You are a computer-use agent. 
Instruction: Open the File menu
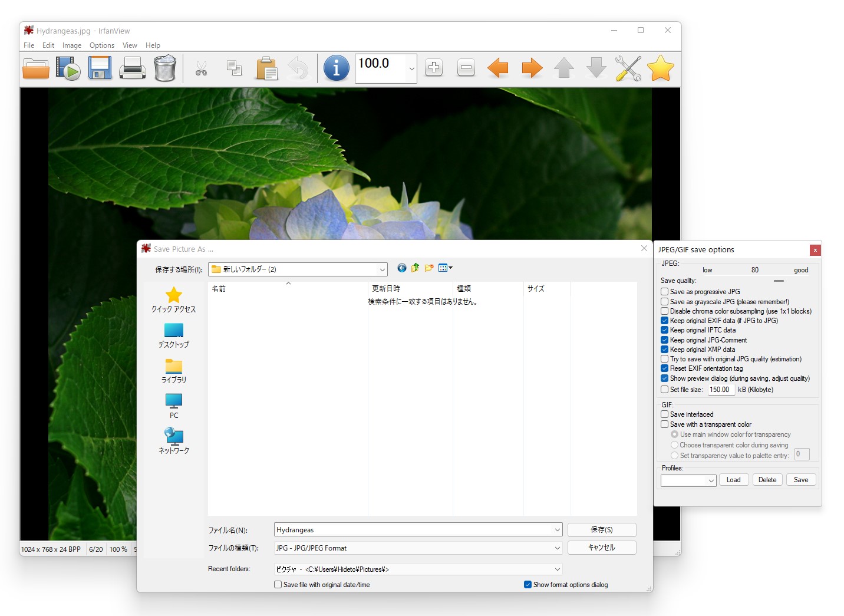coord(29,45)
